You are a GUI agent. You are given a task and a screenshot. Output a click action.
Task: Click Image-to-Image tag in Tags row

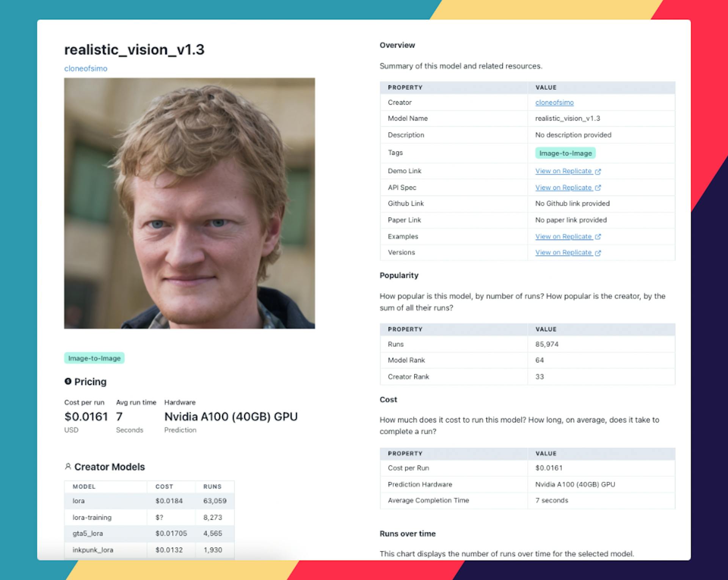565,153
